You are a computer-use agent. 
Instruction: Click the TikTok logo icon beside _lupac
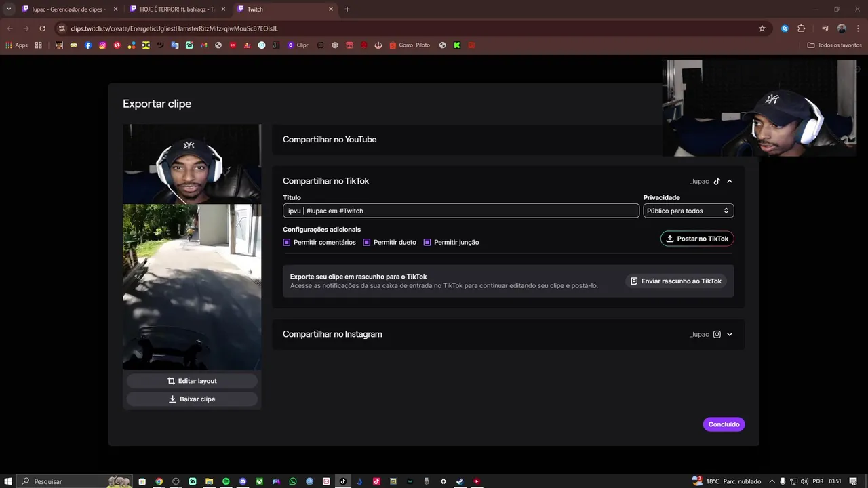[717, 181]
